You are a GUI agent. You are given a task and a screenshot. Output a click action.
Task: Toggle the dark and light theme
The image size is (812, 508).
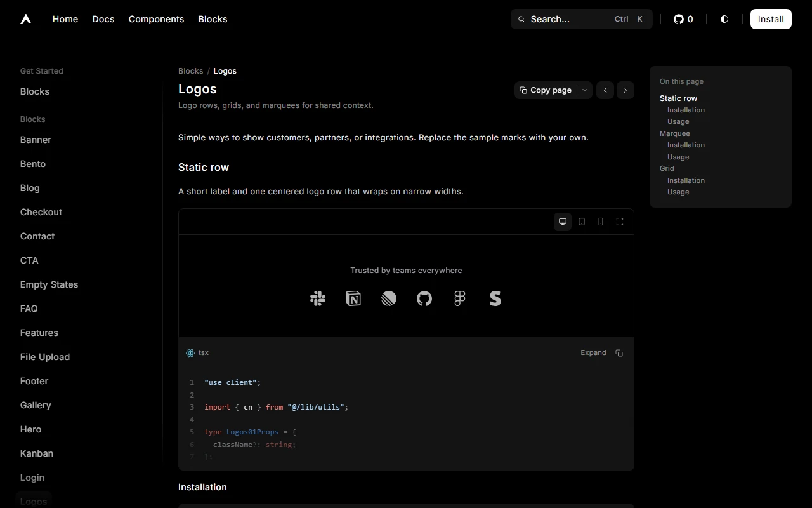click(x=724, y=19)
